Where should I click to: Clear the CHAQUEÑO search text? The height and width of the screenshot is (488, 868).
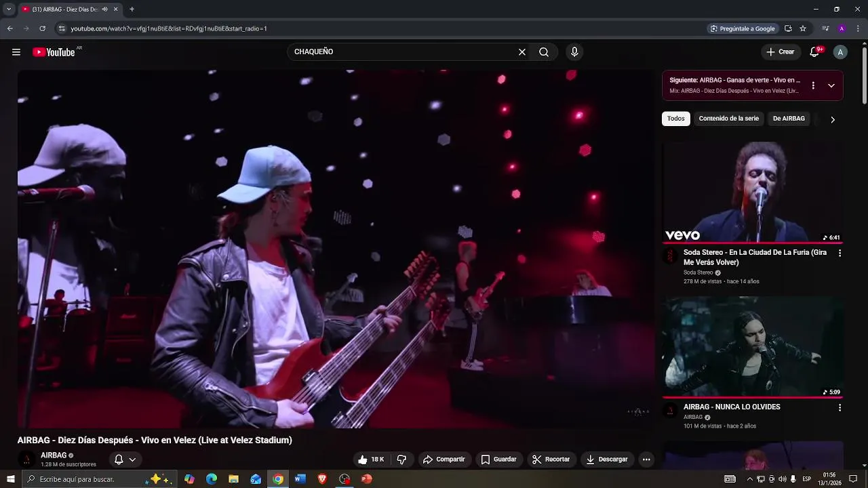(522, 52)
